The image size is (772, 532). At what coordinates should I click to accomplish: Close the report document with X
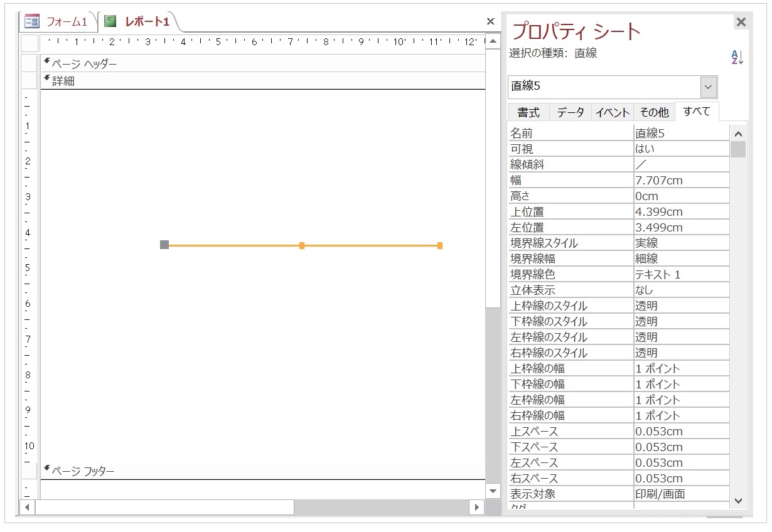pos(491,21)
